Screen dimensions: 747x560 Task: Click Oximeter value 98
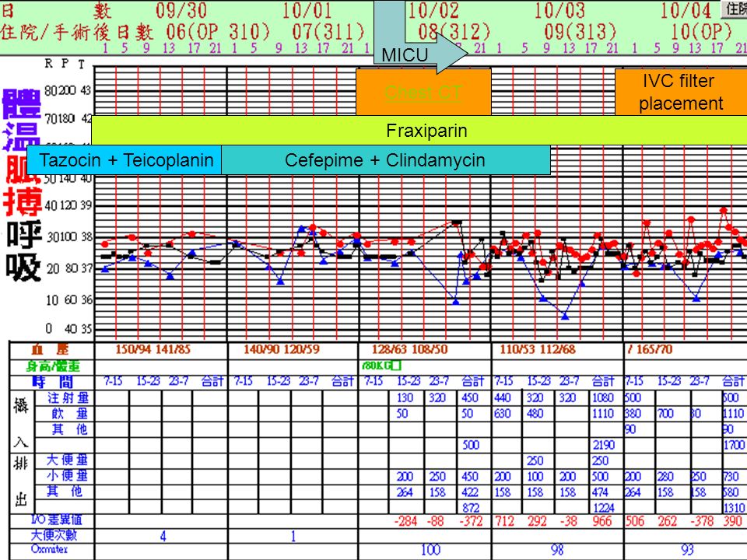557,550
